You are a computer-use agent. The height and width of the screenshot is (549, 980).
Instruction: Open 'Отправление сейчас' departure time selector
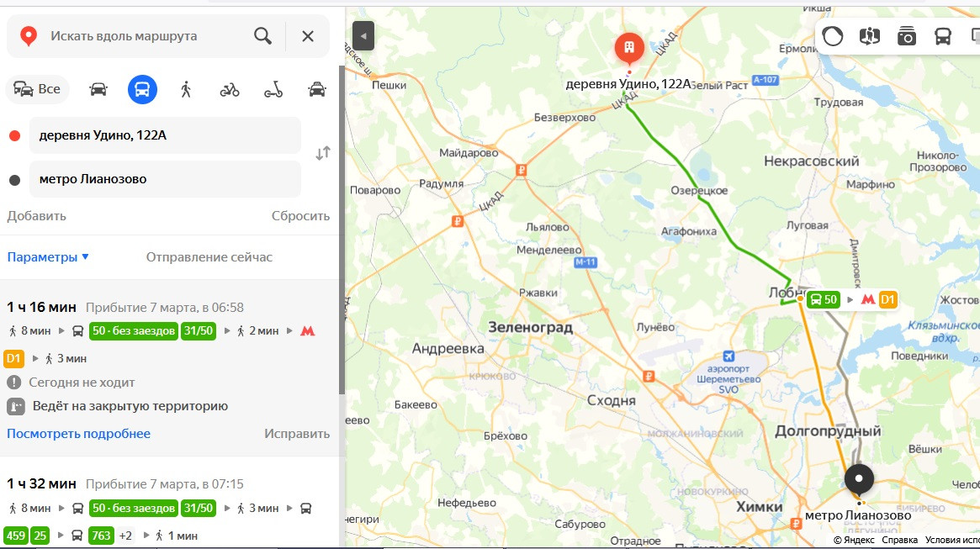click(x=209, y=256)
